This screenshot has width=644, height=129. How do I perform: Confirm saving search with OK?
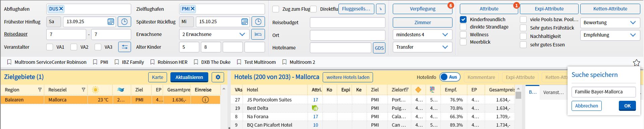[x=627, y=106]
